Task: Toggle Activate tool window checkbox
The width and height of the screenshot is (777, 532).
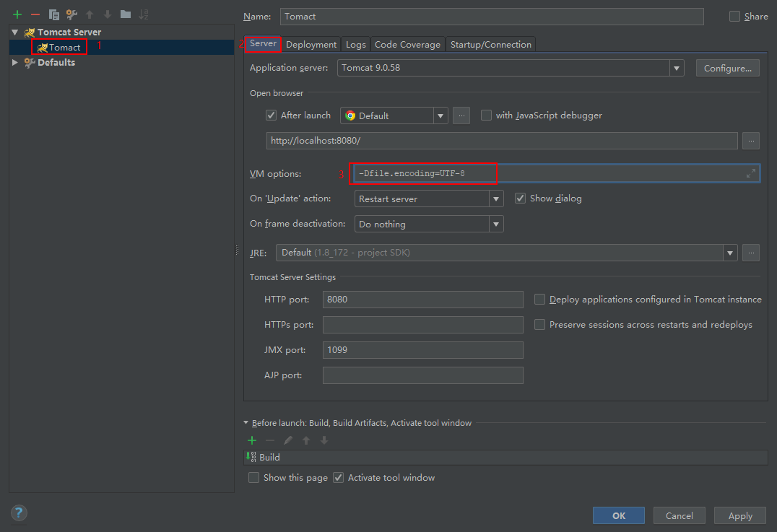Action: [339, 478]
